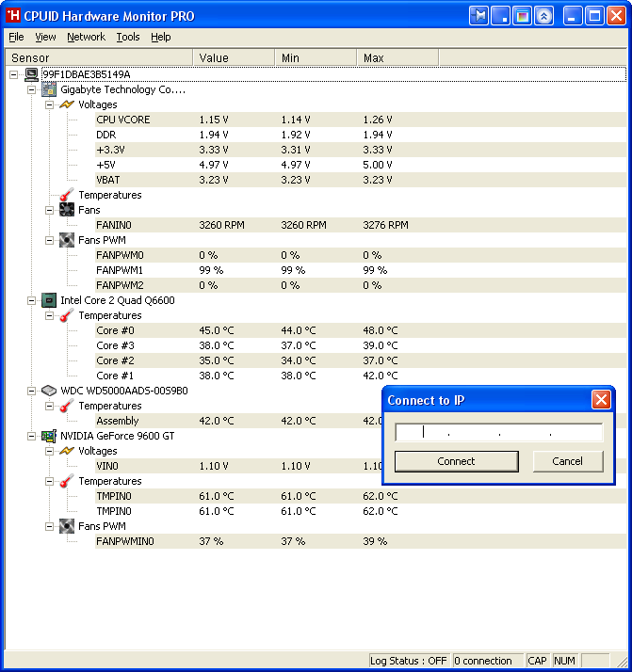Cancel the Connect to IP dialog
Viewport: 632px width, 672px height.
[568, 461]
